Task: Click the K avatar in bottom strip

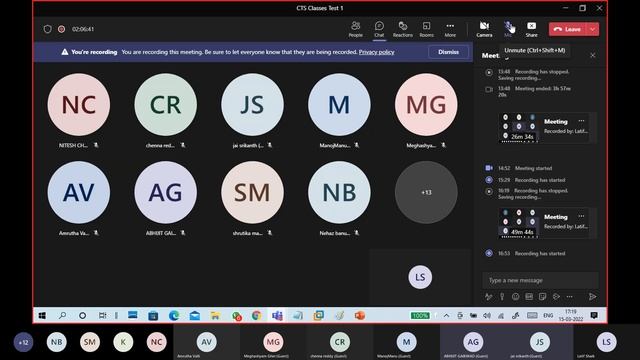Action: [123, 342]
